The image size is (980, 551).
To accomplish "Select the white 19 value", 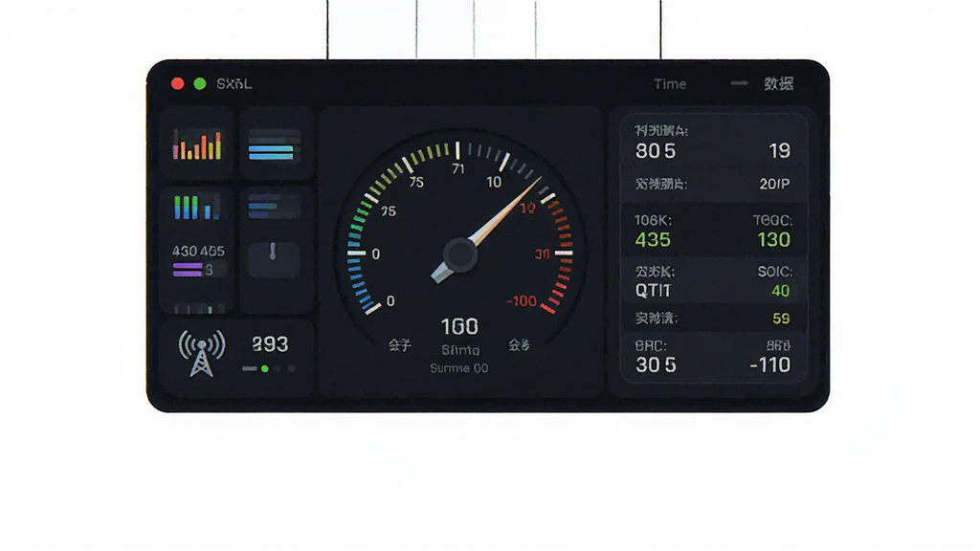I will click(x=780, y=150).
